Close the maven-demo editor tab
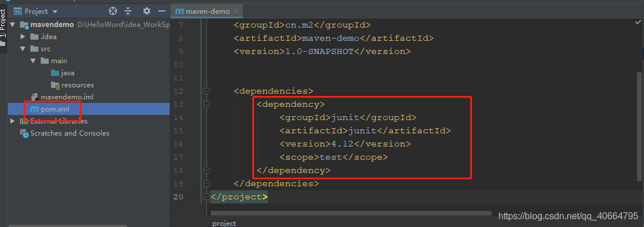Viewport: 644px width, 227px height. [236, 11]
